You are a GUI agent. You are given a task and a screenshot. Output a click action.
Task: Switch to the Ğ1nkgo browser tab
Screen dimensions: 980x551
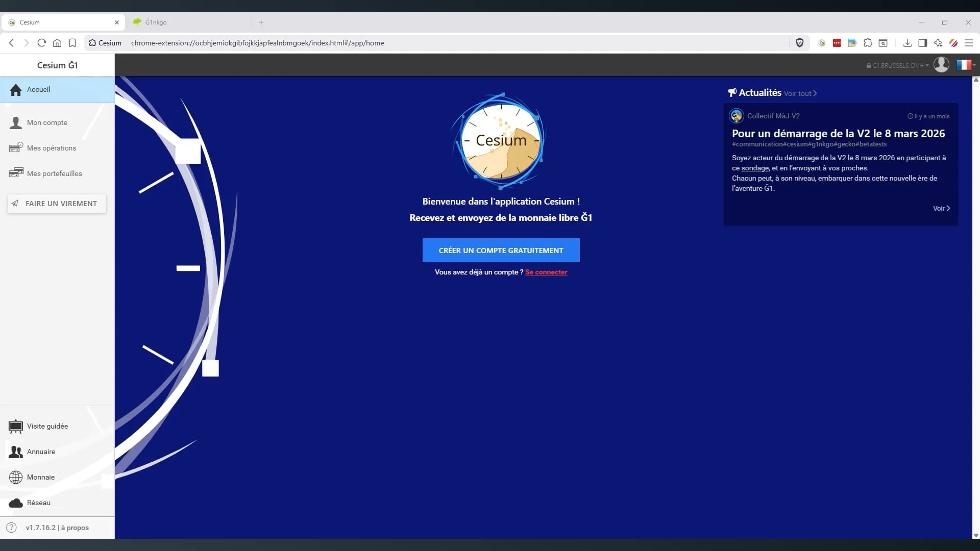pos(156,22)
